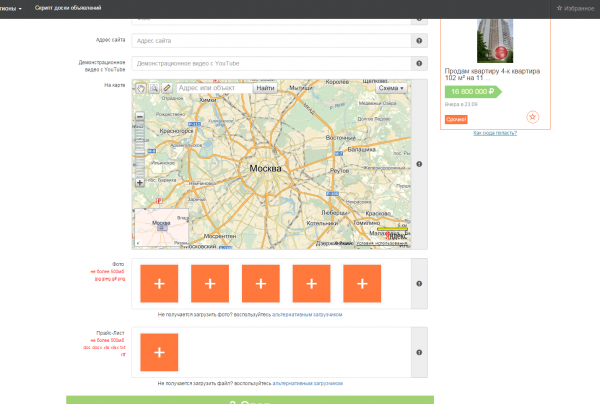Zoom in with the map plus button
The width and height of the screenshot is (600, 404).
[x=140, y=183]
